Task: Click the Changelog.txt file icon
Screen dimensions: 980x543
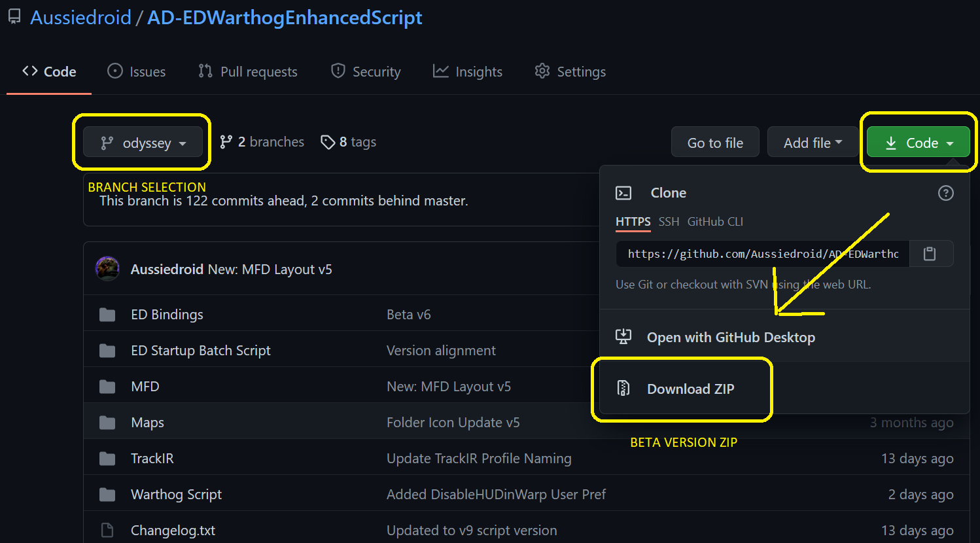Action: tap(107, 531)
